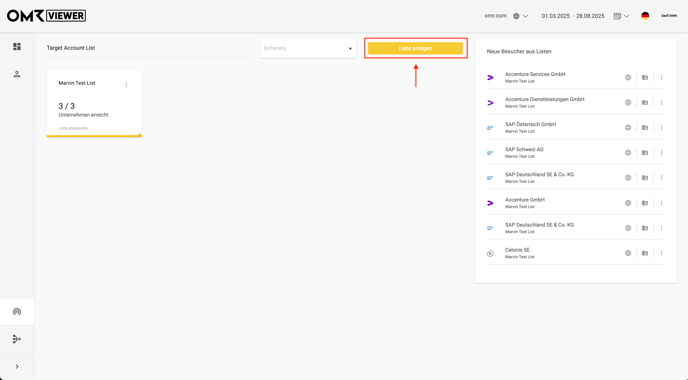Viewport: 688px width, 380px height.
Task: Click the company name Accenture Dienstleistungen GmbH
Action: point(545,99)
